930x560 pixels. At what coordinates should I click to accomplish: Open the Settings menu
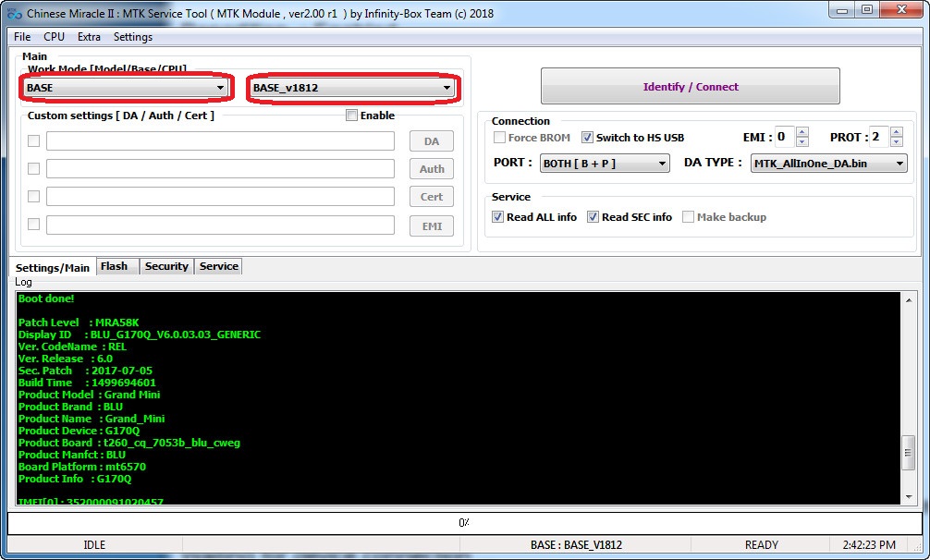coord(133,37)
